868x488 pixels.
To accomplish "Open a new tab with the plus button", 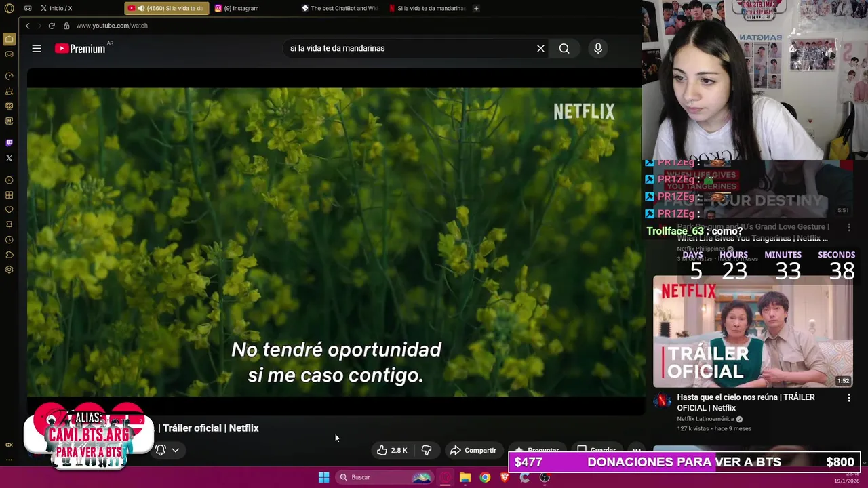I will pyautogui.click(x=476, y=8).
